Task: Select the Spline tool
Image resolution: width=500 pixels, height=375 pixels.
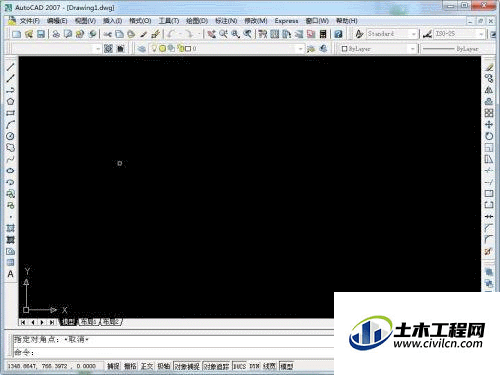Action: 10,159
